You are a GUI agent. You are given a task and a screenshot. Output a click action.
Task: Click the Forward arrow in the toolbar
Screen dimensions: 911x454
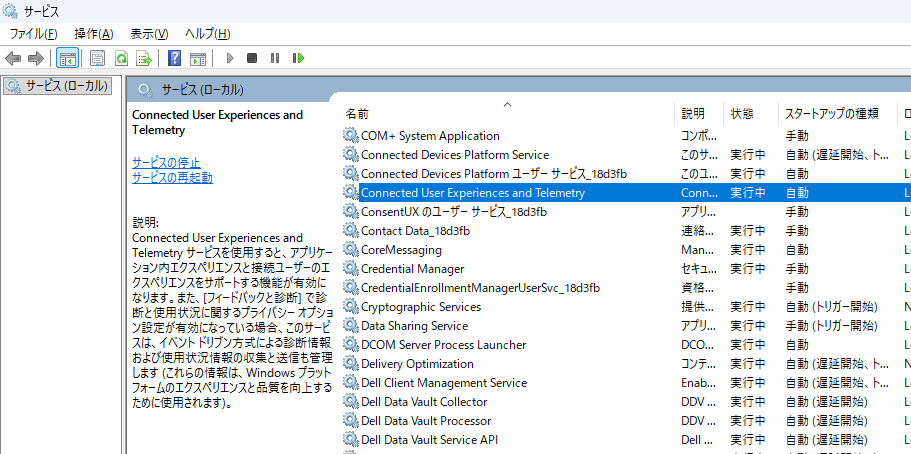(x=36, y=58)
